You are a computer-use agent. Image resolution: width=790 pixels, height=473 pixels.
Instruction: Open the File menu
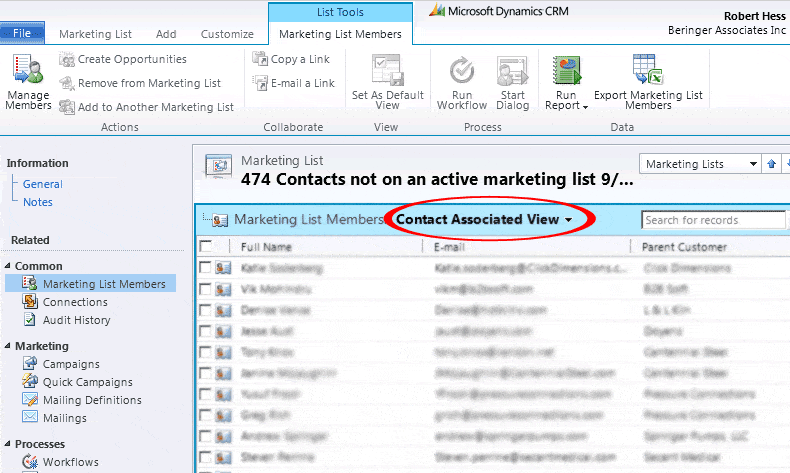[x=22, y=33]
